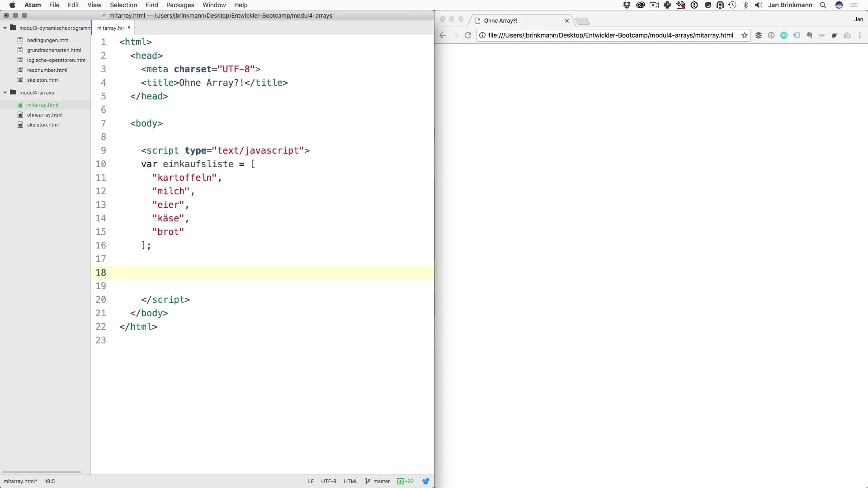This screenshot has height=488, width=868.
Task: Close the Ohne Array?! browser tab
Action: (x=567, y=21)
